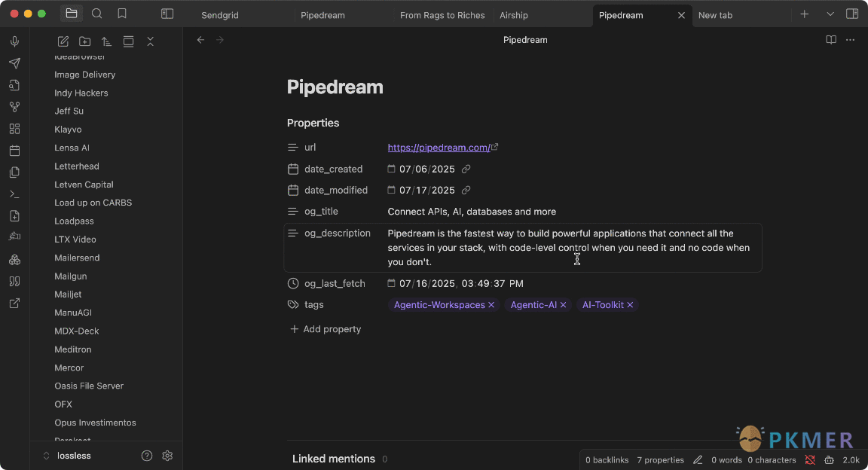The width and height of the screenshot is (868, 470).
Task: Toggle the right sidebar panel icon
Action: click(x=852, y=14)
